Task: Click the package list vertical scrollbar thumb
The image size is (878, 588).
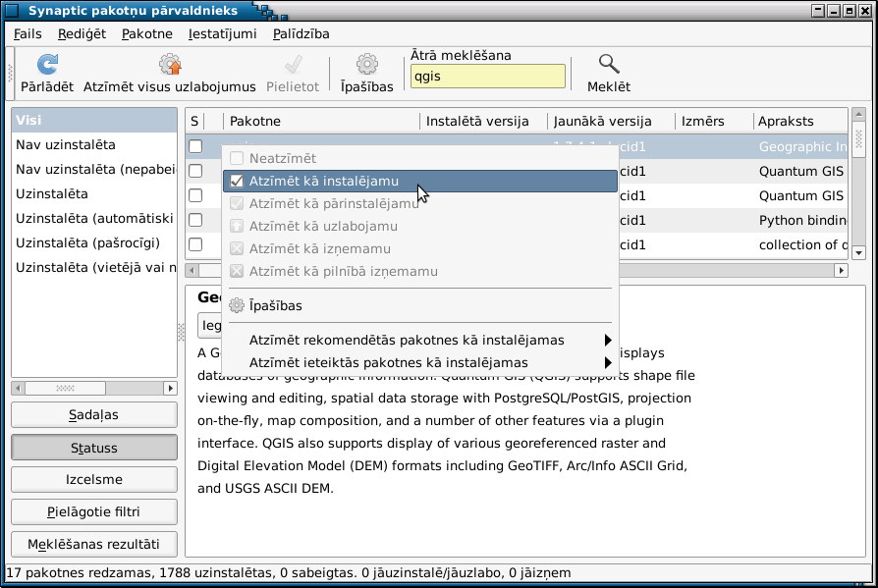Action: pos(858,139)
